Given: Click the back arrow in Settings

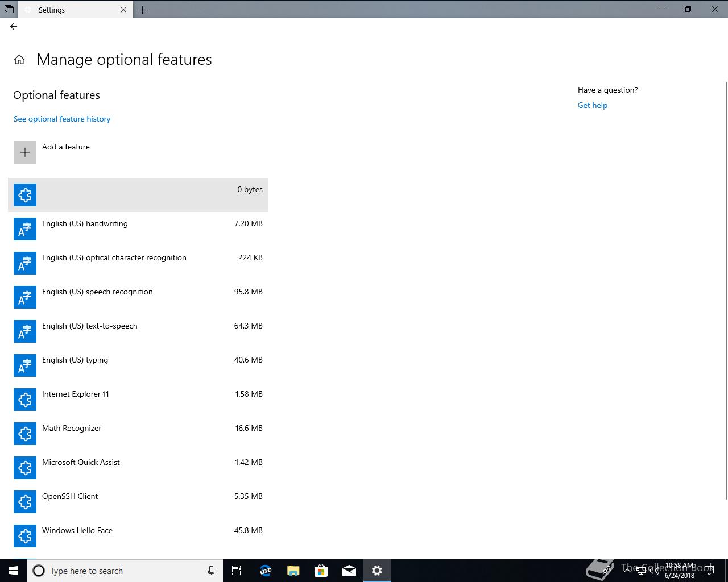Looking at the screenshot, I should tap(14, 26).
